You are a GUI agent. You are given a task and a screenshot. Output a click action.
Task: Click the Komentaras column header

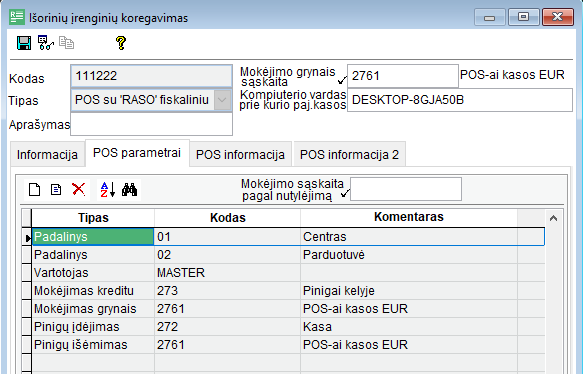pyautogui.click(x=409, y=217)
